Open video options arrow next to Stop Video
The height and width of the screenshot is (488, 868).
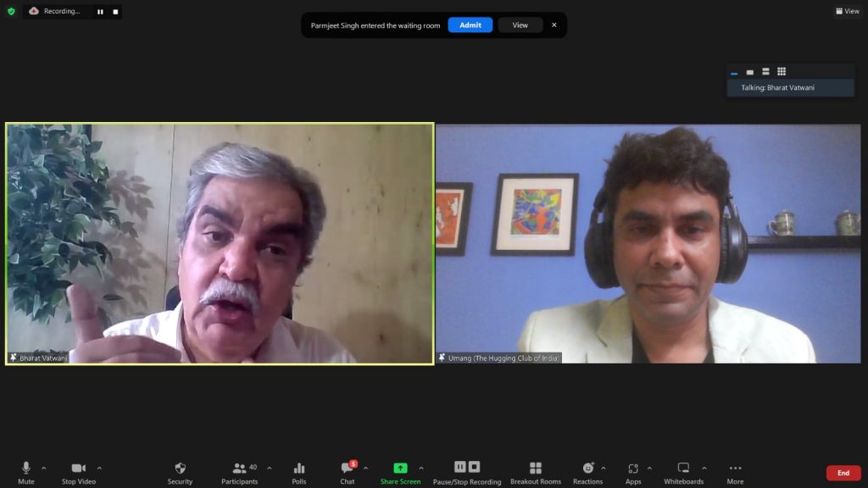(99, 468)
